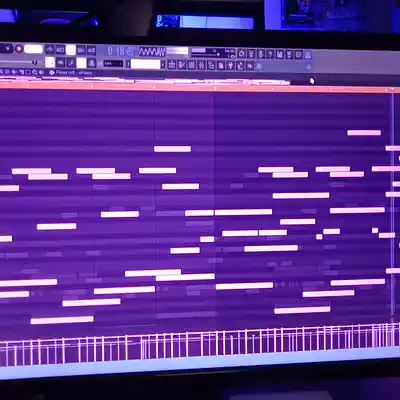Open the channel rack shortcut icon
400x400 pixels.
pos(192,65)
